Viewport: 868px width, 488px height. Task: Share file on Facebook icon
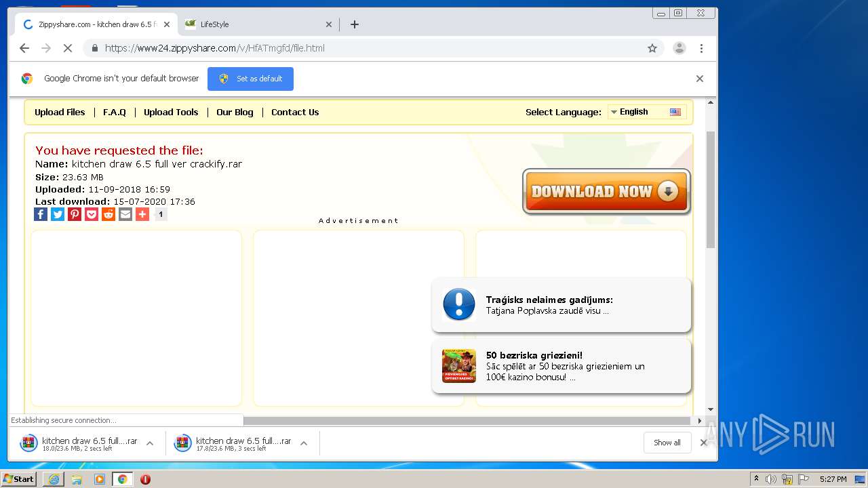tap(41, 214)
